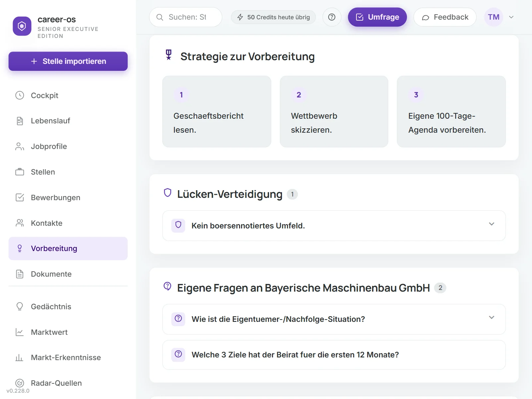This screenshot has height=399, width=532.
Task: Click the career-os logo icon
Action: pos(22,26)
